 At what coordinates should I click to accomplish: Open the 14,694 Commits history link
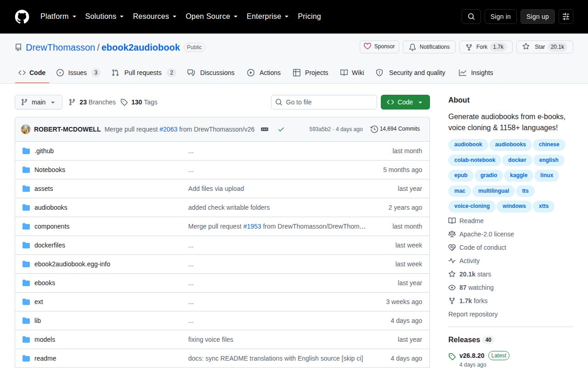(x=395, y=129)
